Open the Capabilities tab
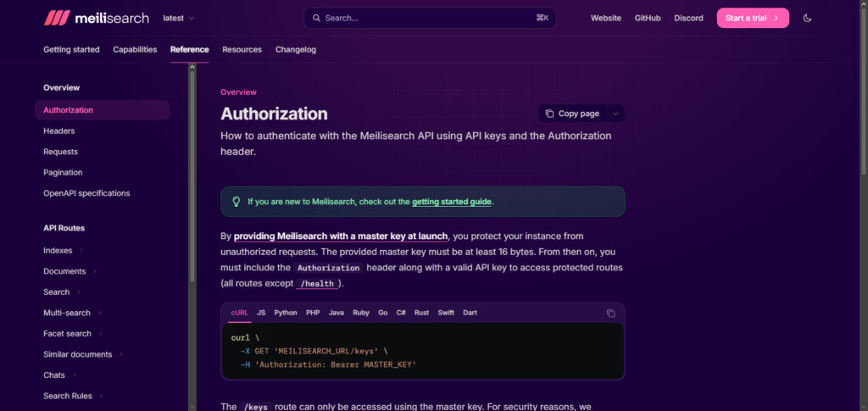The width and height of the screenshot is (868, 411). pos(135,49)
